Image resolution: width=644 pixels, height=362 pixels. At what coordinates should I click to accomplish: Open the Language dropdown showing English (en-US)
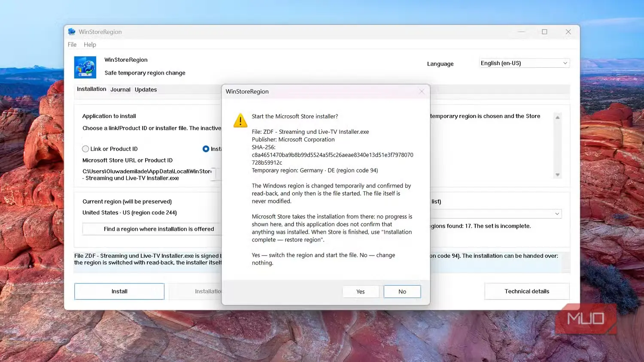click(524, 63)
